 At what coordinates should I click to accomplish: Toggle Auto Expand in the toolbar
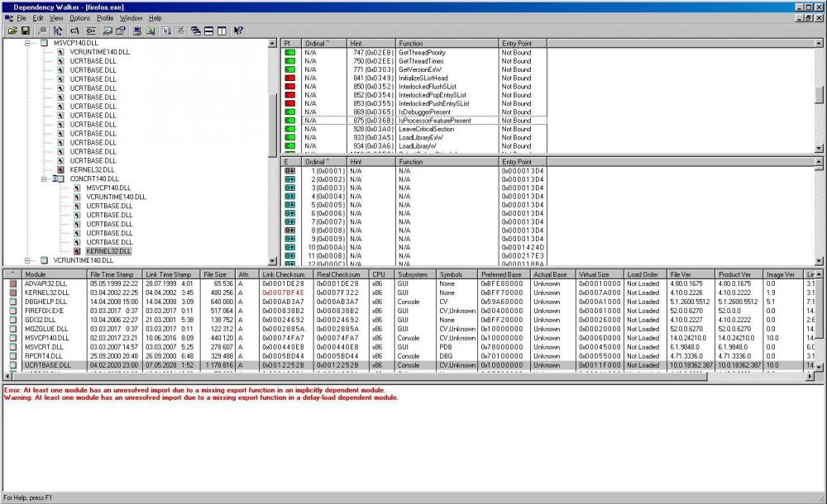(57, 31)
